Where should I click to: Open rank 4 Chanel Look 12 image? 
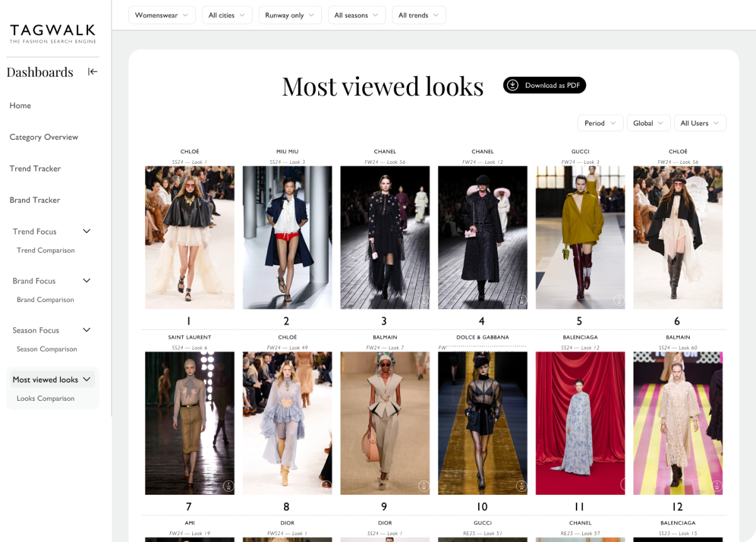pos(483,238)
